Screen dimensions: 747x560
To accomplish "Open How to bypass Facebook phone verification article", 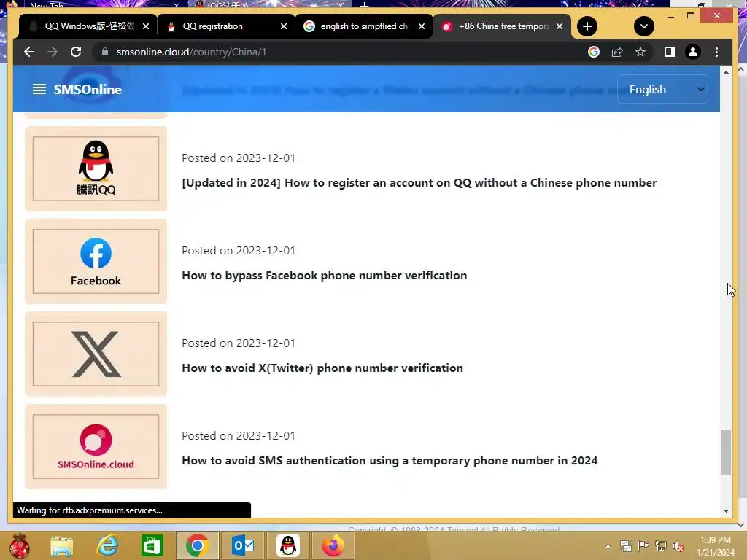I will pyautogui.click(x=325, y=275).
